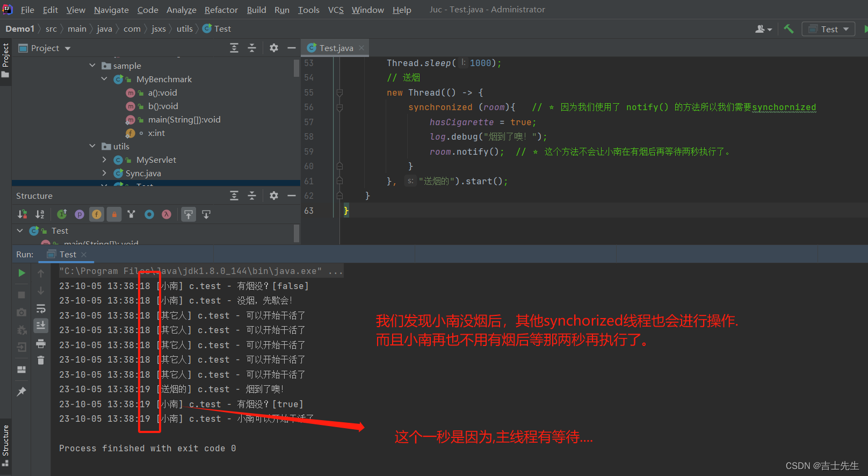Toggle Show Fields filter in Structure
This screenshot has height=476, width=868.
(97, 214)
